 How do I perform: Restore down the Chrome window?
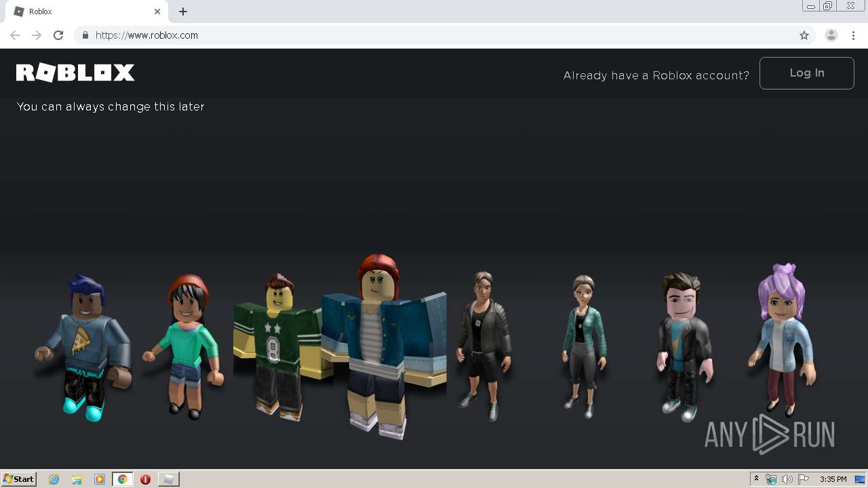click(x=828, y=6)
